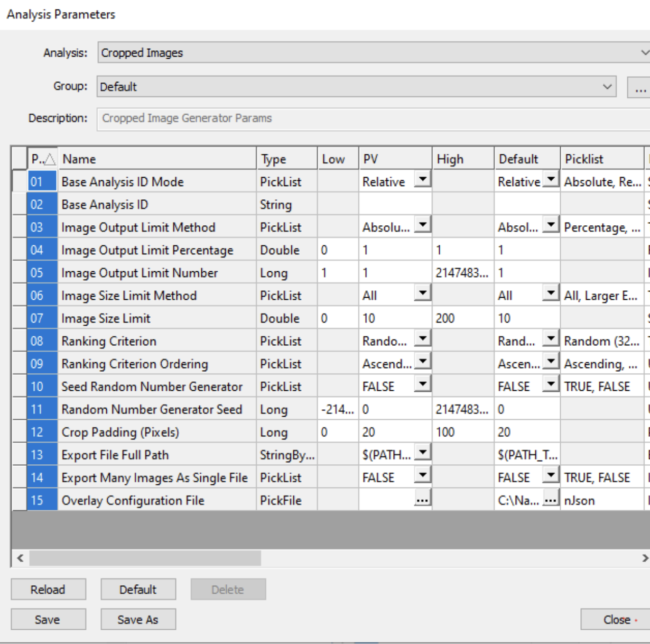Click browse ellipsis in Overlay Configuration Default cell
The width and height of the screenshot is (650, 644).
551,499
